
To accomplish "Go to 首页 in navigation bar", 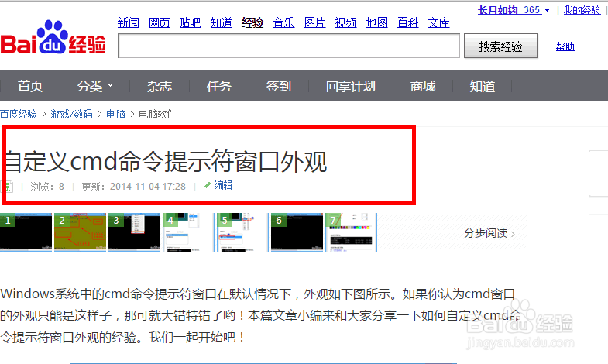I will pos(30,86).
